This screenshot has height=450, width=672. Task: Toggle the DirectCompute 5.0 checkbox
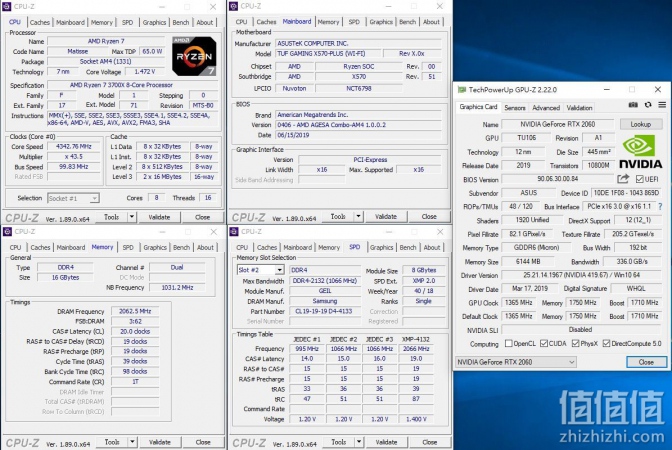[x=606, y=343]
